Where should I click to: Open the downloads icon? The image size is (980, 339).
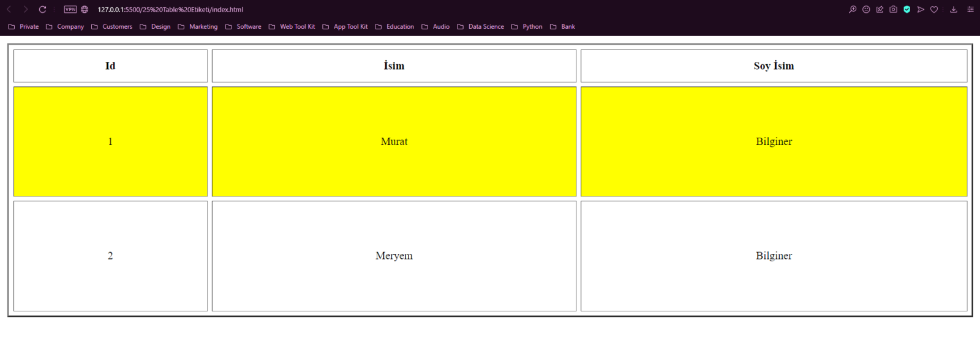coord(954,10)
